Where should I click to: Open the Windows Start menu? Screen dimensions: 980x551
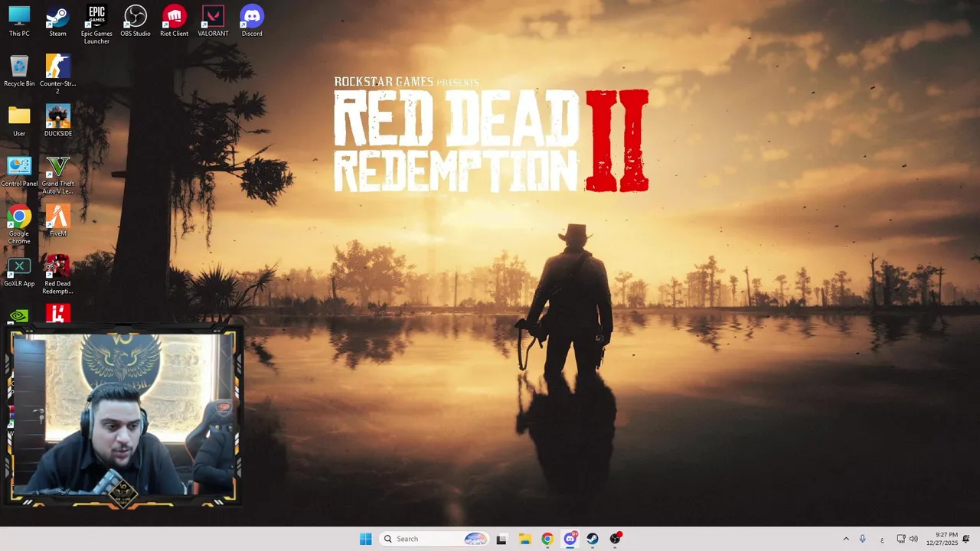tap(365, 539)
